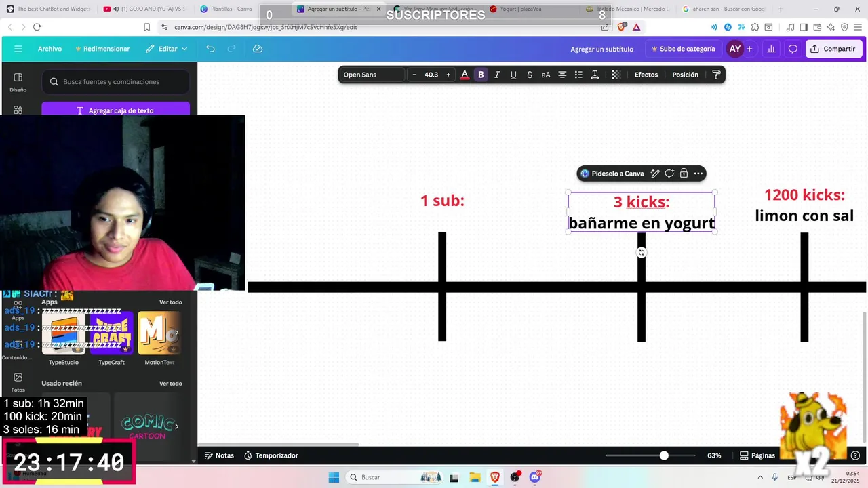Add collaborators with the plus icon
This screenshot has height=488, width=868.
(749, 49)
